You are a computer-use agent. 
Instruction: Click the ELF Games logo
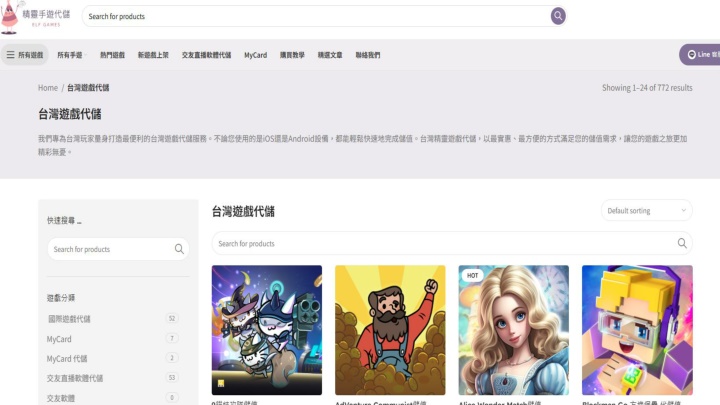click(x=36, y=17)
